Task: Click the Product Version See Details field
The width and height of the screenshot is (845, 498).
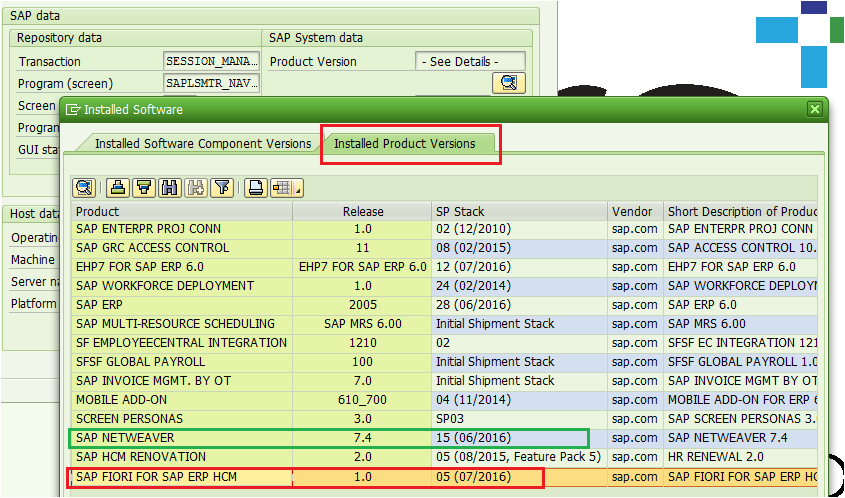Action: [x=470, y=61]
